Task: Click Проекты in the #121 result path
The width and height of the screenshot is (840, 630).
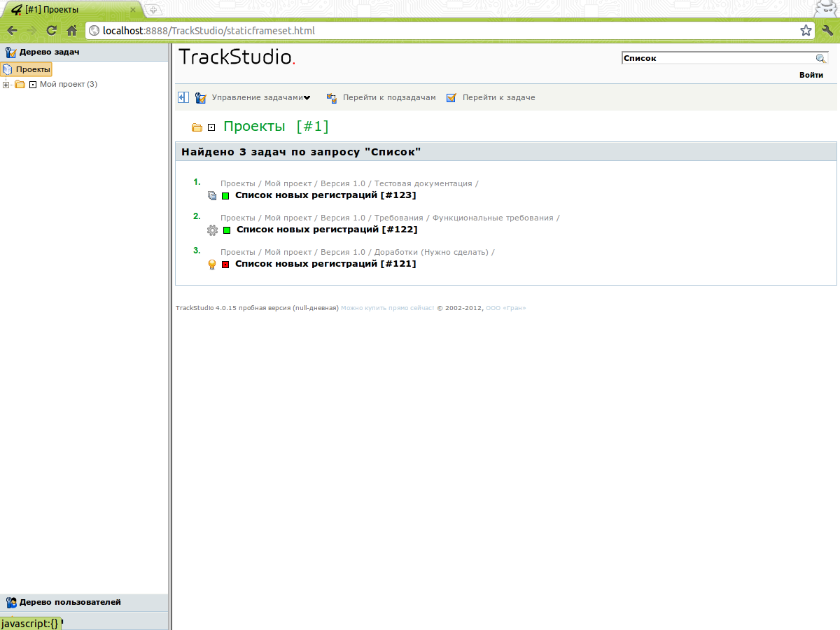Action: 238,252
